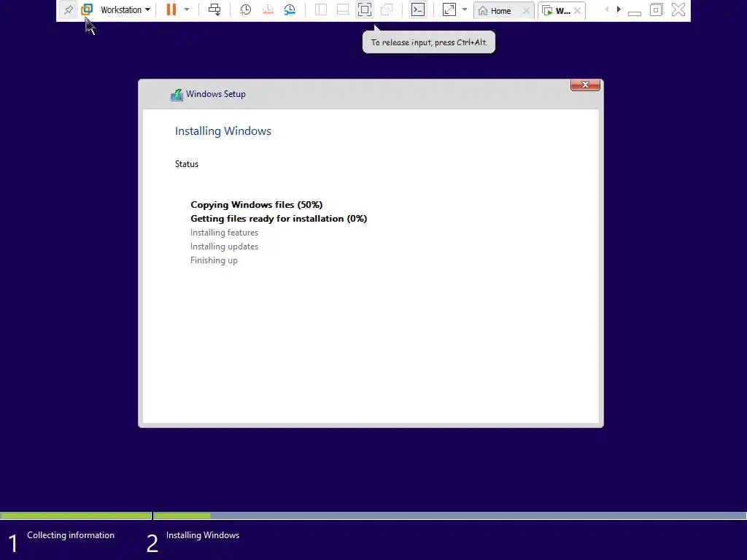Click the pin toolbar icon
747x560 pixels.
(69, 9)
